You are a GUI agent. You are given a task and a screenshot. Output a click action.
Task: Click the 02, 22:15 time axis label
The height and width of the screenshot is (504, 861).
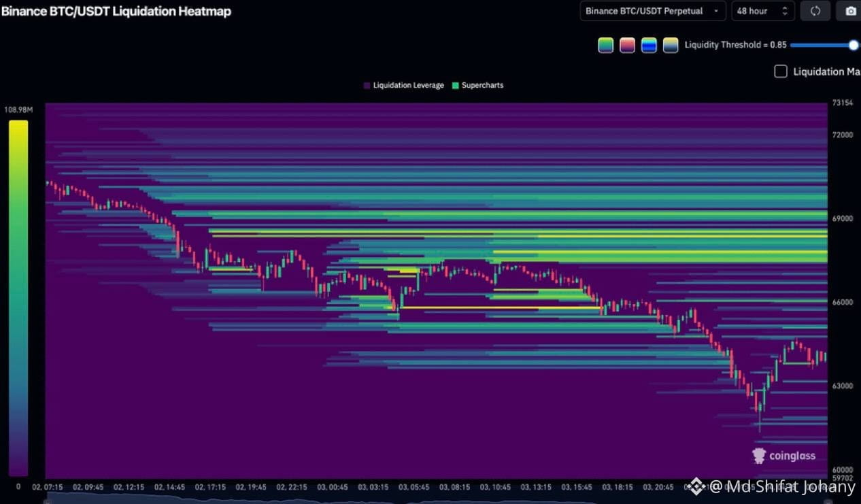[292, 488]
